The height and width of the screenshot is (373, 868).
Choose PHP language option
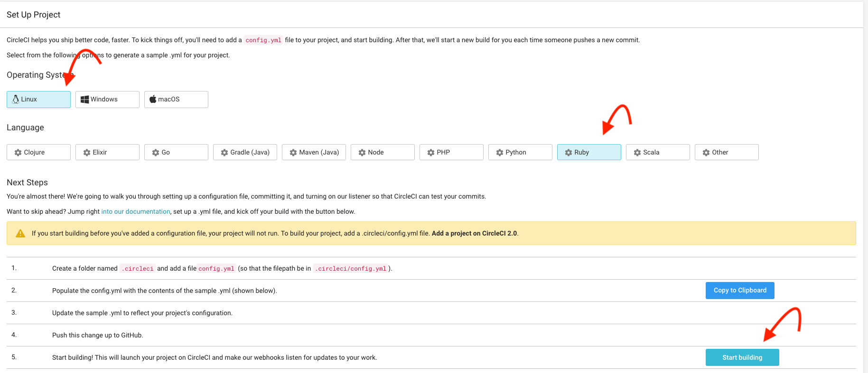[451, 152]
